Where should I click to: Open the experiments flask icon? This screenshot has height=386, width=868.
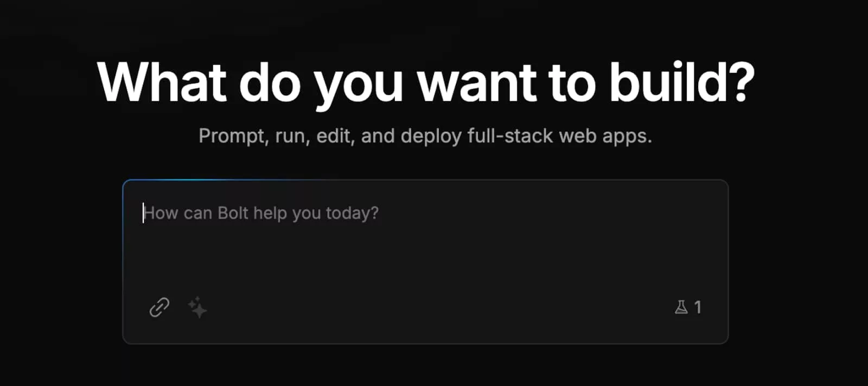681,307
